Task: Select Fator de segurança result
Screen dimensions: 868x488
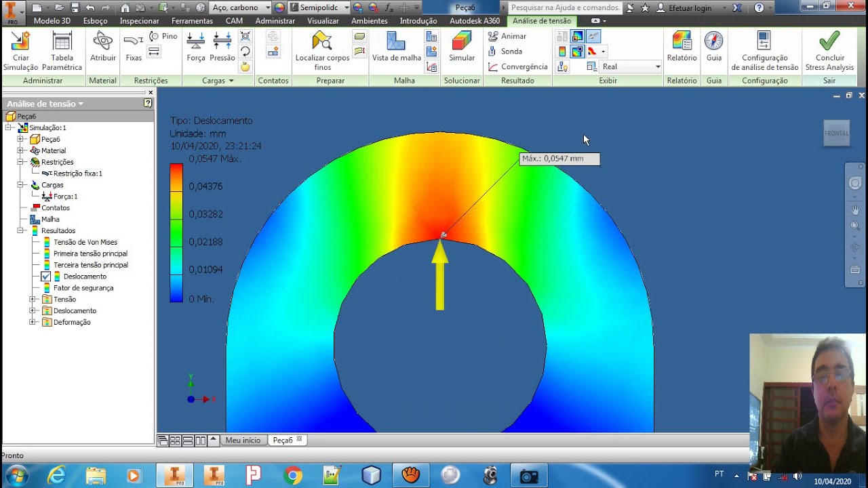Action: [x=83, y=288]
